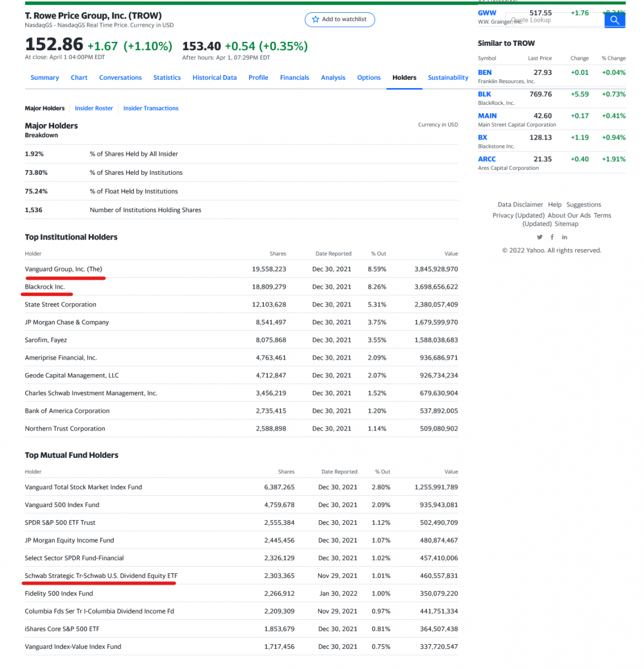
Task: Open the Chart tab
Action: pyautogui.click(x=79, y=78)
